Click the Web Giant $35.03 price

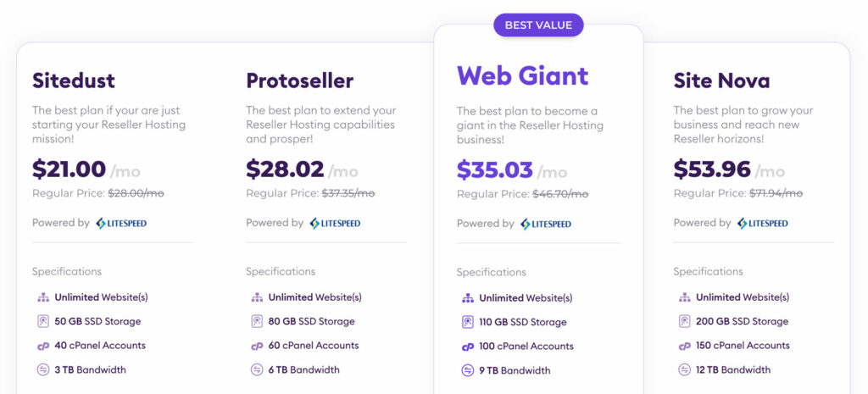pyautogui.click(x=495, y=169)
